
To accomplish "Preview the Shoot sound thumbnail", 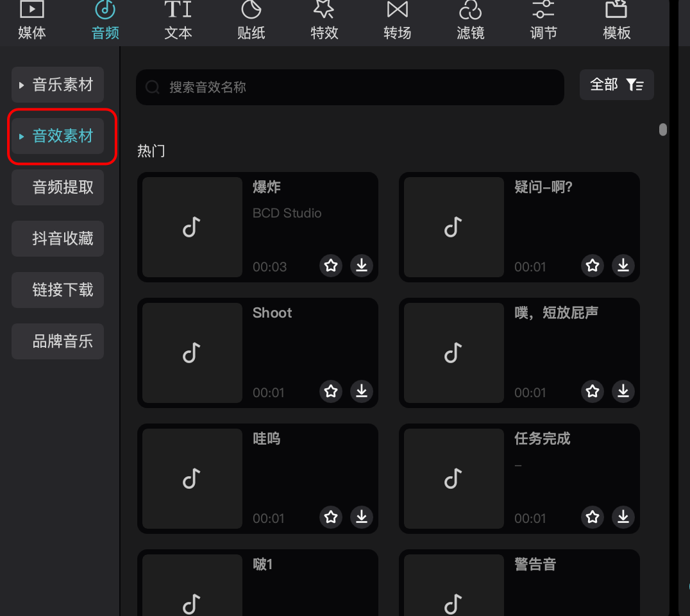I will click(192, 353).
